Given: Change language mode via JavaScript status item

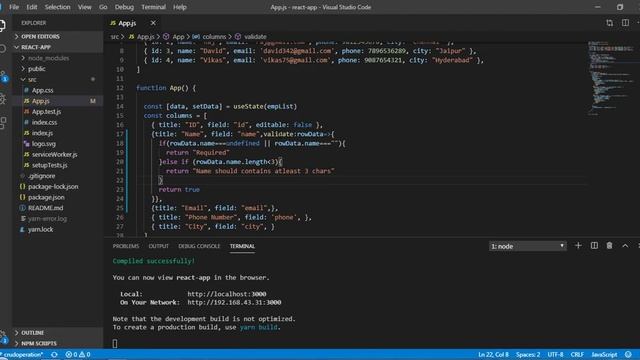Looking at the screenshot, I should tap(604, 355).
